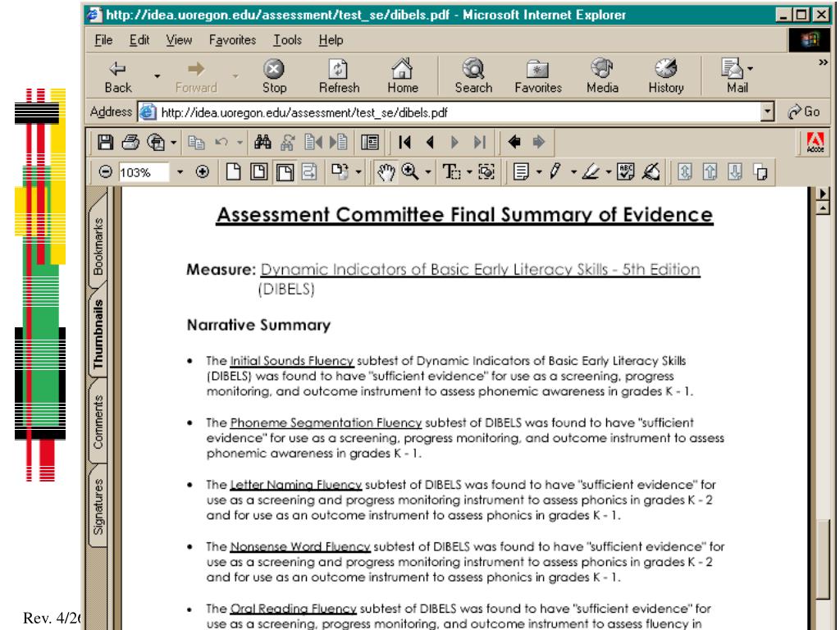
Task: Go to previous view with black left arrow
Action: click(x=514, y=142)
